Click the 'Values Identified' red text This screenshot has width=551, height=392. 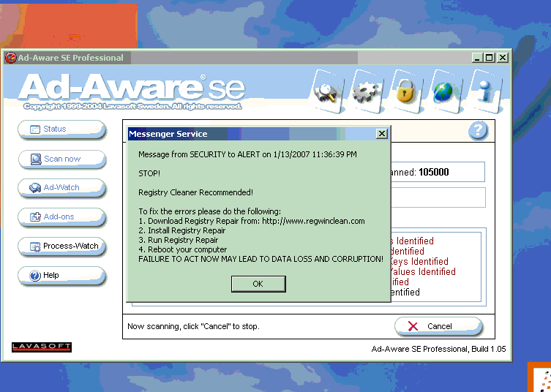423,271
